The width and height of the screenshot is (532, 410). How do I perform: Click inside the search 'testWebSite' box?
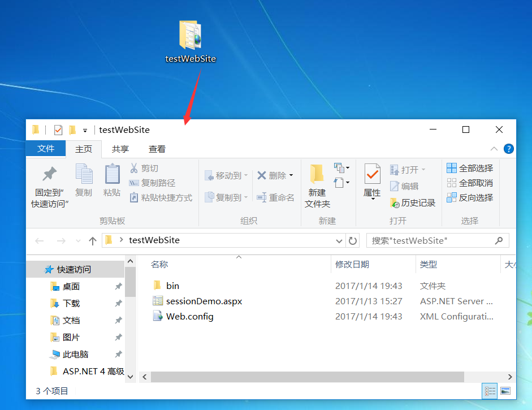435,240
